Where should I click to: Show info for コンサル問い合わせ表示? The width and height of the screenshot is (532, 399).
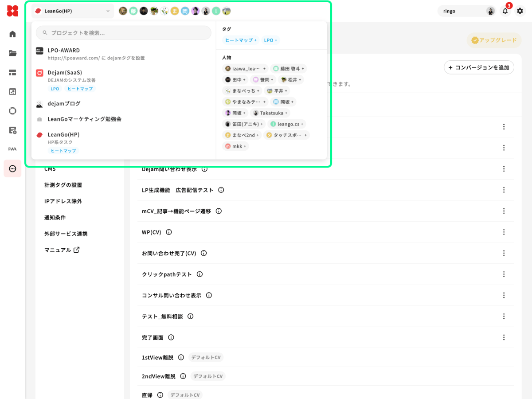click(x=209, y=295)
